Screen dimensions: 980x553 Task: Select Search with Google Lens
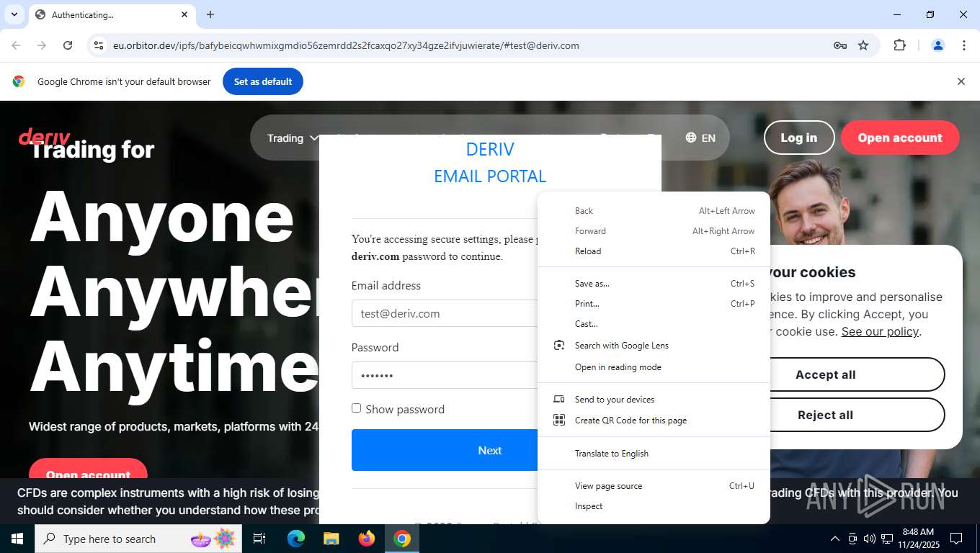point(654,346)
